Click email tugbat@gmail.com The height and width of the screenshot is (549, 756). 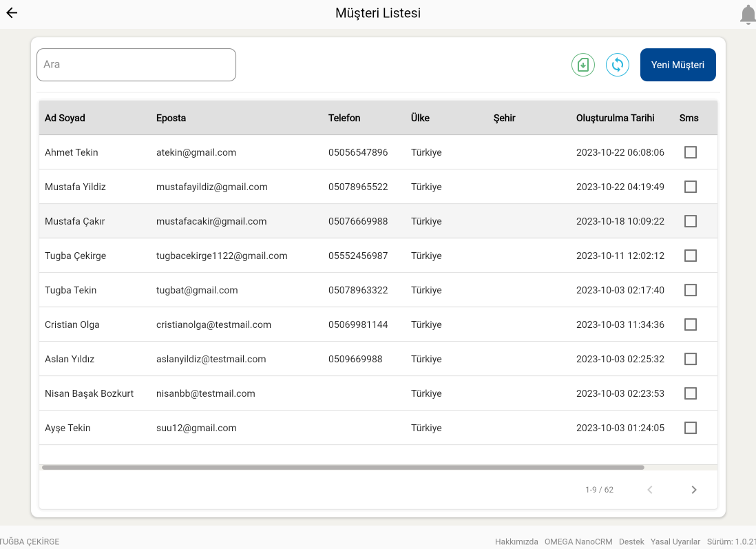(x=197, y=290)
